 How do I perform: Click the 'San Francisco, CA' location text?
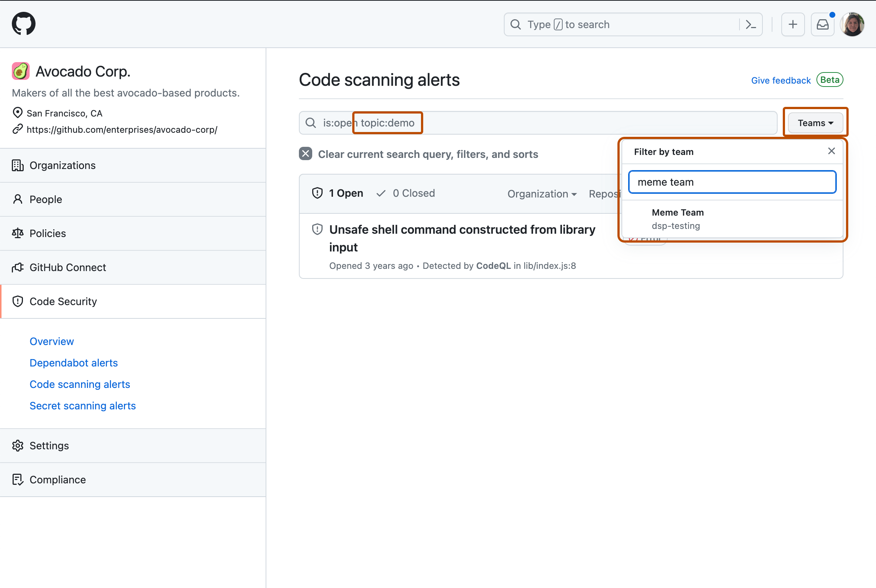(x=64, y=113)
